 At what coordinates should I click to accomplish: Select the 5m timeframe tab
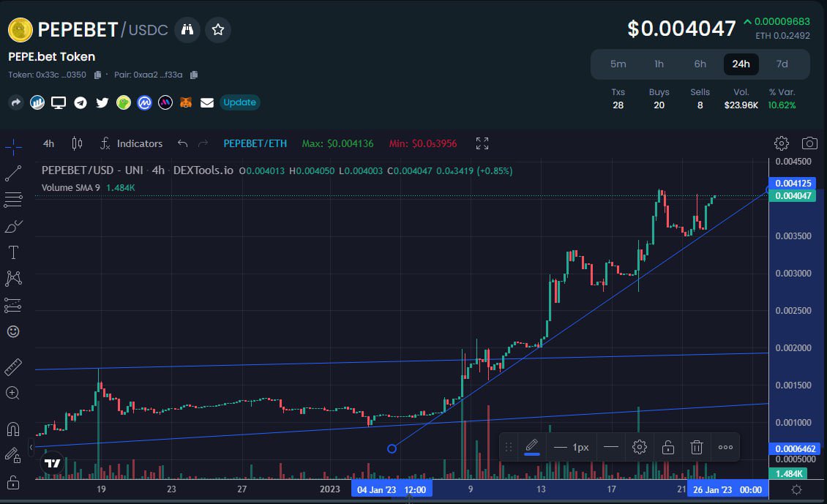(618, 64)
